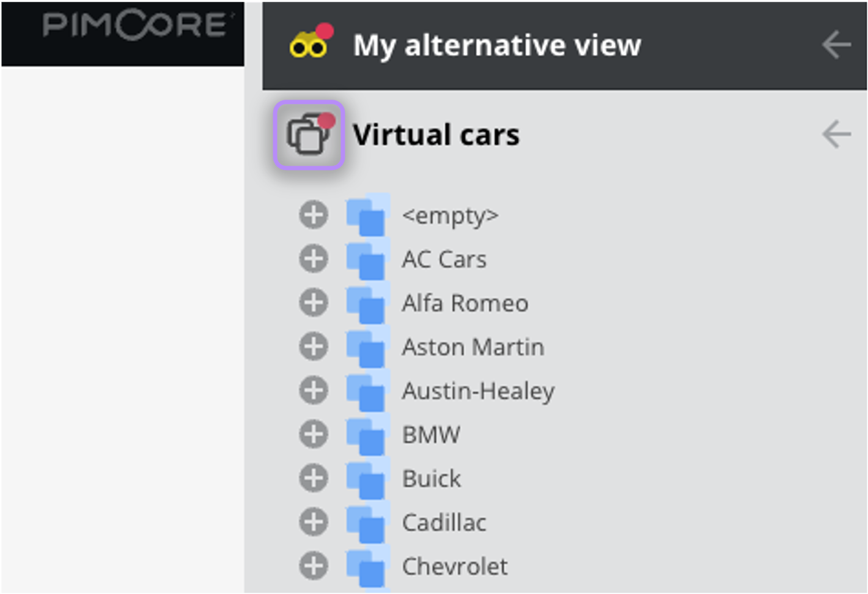Select the Alfa Romeo tree entry
Viewport: 868px width, 594px height.
pyautogui.click(x=465, y=303)
